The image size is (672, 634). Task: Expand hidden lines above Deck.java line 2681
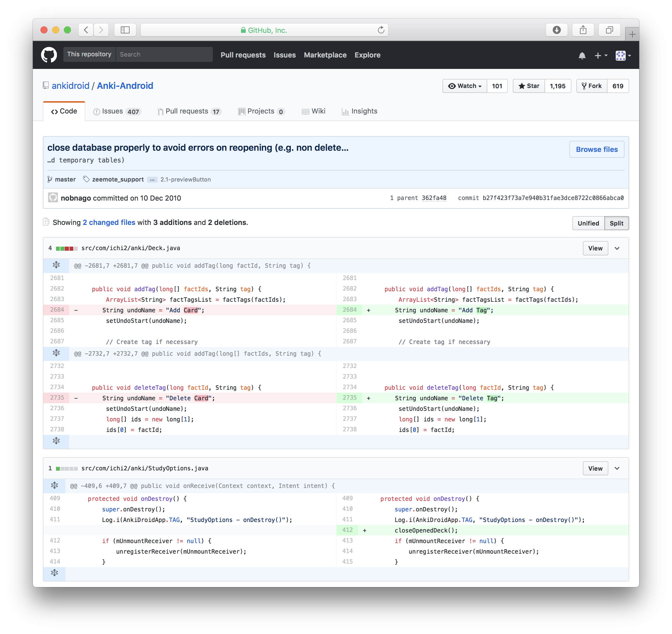[x=56, y=265]
